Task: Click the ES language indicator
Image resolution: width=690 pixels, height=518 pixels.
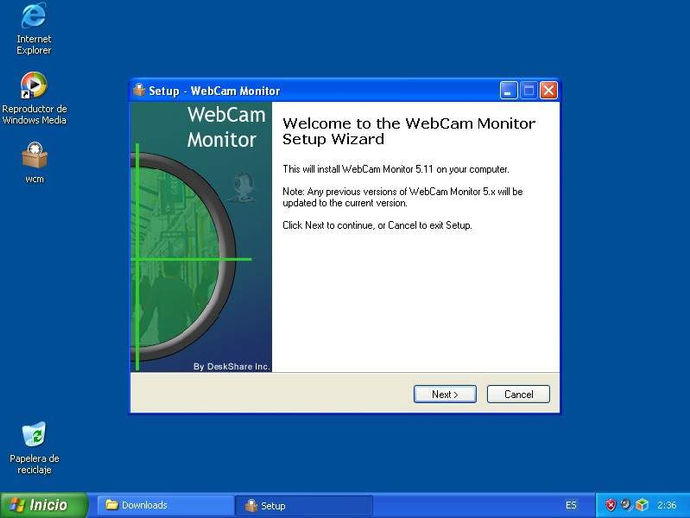Action: pyautogui.click(x=571, y=505)
